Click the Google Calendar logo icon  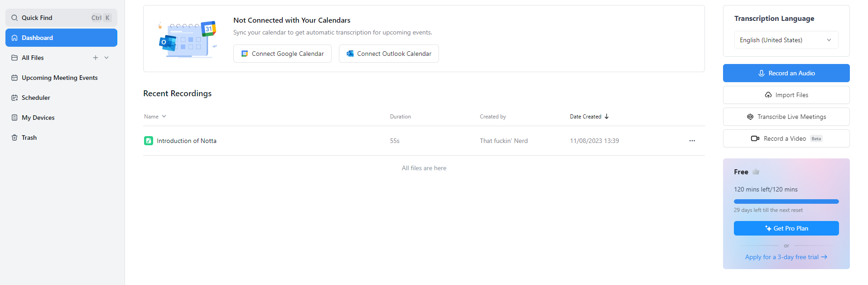click(245, 54)
